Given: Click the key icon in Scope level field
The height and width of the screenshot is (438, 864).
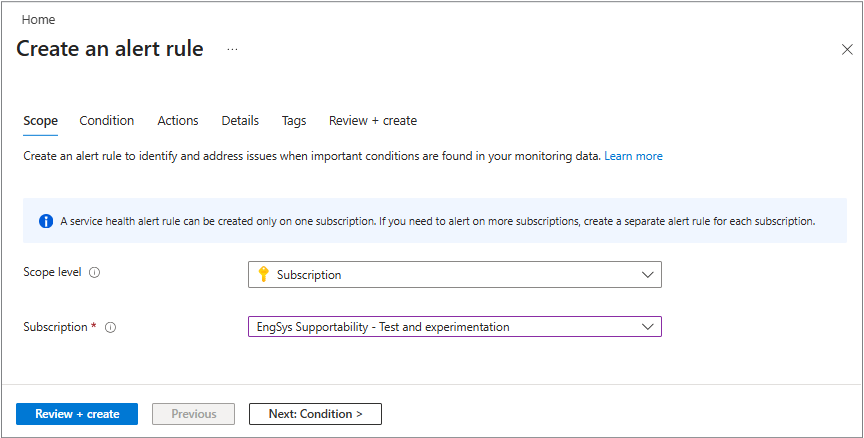Looking at the screenshot, I should click(x=264, y=274).
